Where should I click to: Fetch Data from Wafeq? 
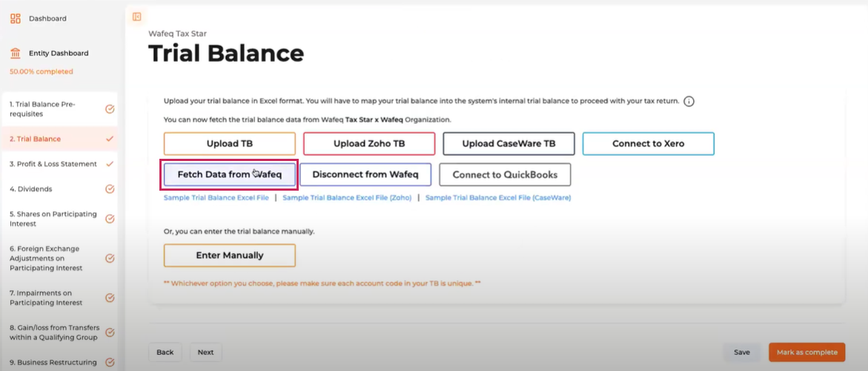[x=230, y=175]
